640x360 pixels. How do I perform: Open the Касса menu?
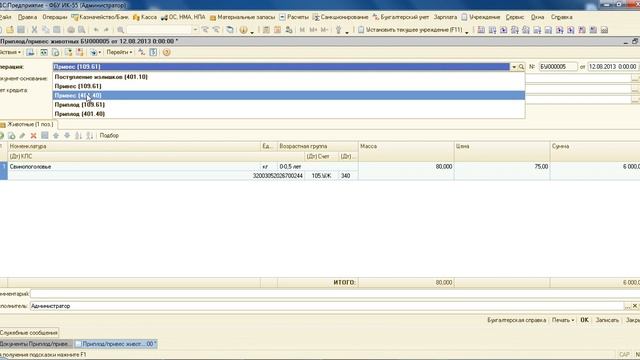[x=145, y=17]
